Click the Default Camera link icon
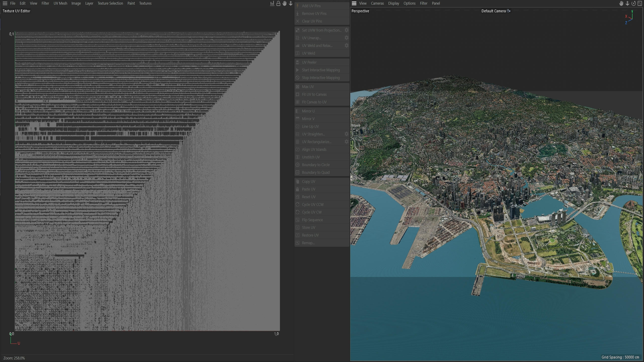This screenshot has height=362, width=644. click(508, 11)
